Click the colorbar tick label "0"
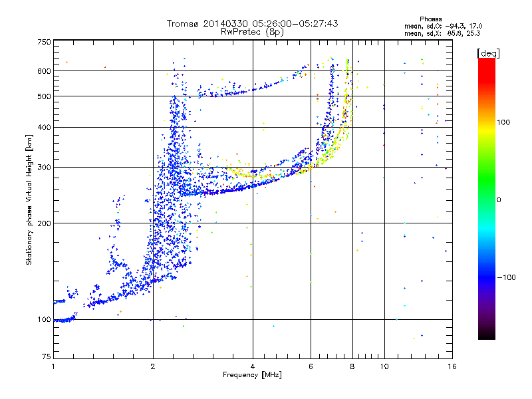The image size is (532, 399). (x=499, y=200)
